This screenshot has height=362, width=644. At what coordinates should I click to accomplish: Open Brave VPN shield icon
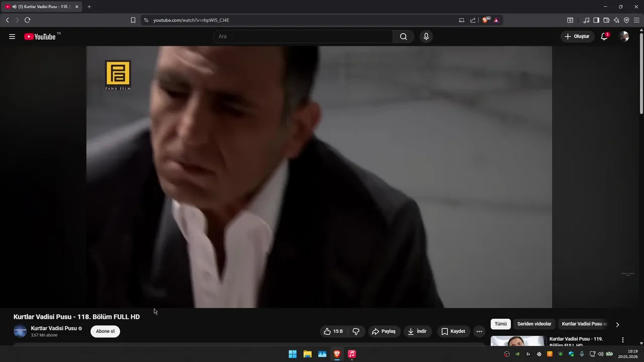pyautogui.click(x=626, y=20)
